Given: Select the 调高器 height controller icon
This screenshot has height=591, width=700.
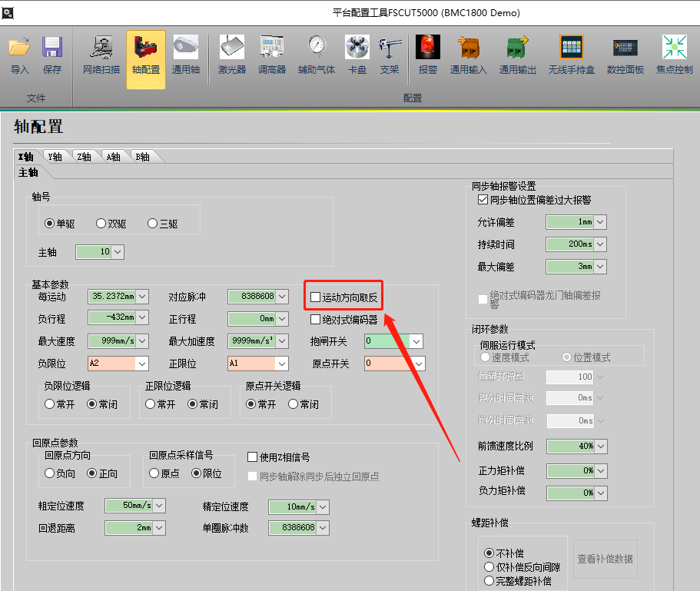Looking at the screenshot, I should (x=272, y=48).
